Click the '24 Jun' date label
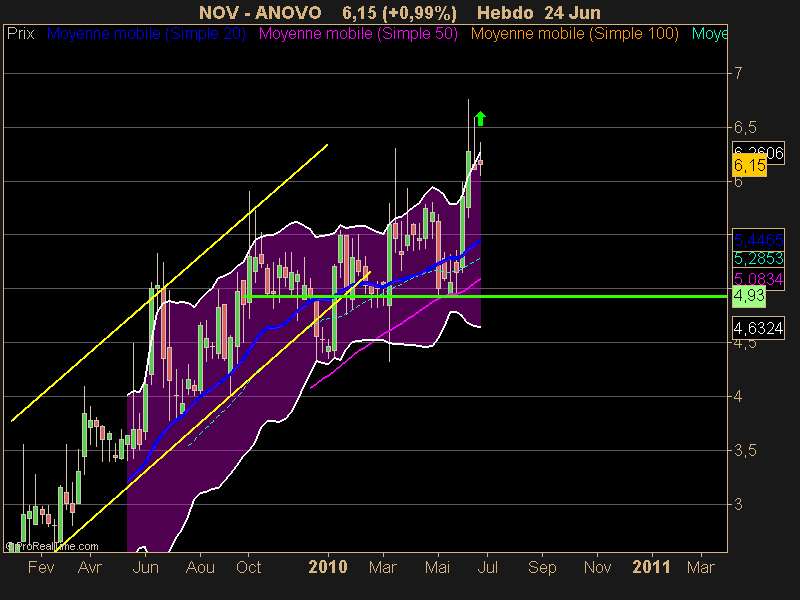 (572, 12)
